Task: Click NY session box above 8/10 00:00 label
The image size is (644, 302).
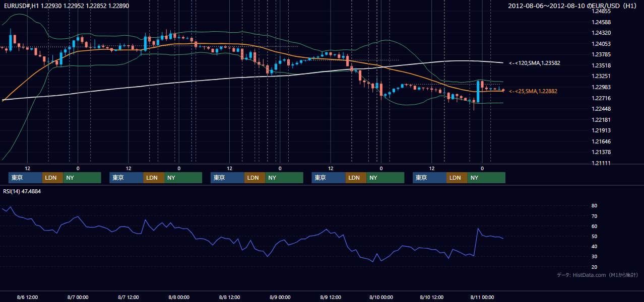Action: click(x=385, y=178)
